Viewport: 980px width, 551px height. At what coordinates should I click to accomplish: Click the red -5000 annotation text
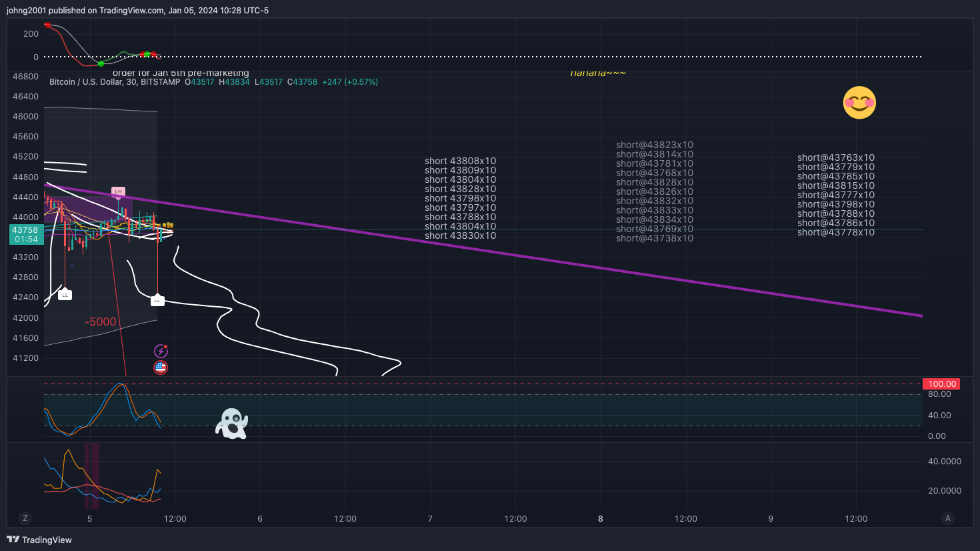click(101, 322)
